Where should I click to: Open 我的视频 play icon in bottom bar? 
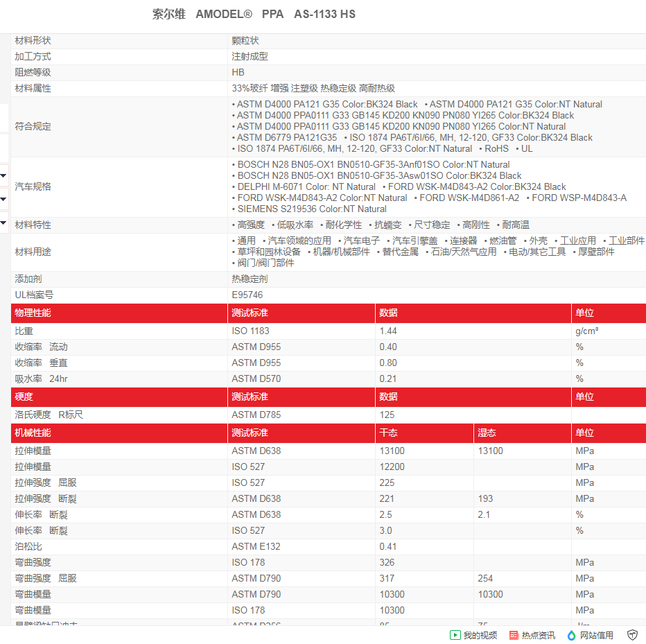tap(455, 635)
